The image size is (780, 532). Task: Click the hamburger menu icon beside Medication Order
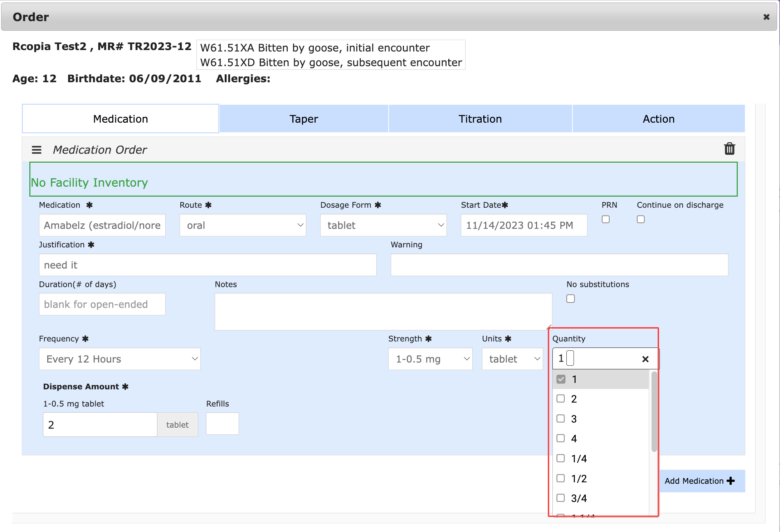pos(36,150)
